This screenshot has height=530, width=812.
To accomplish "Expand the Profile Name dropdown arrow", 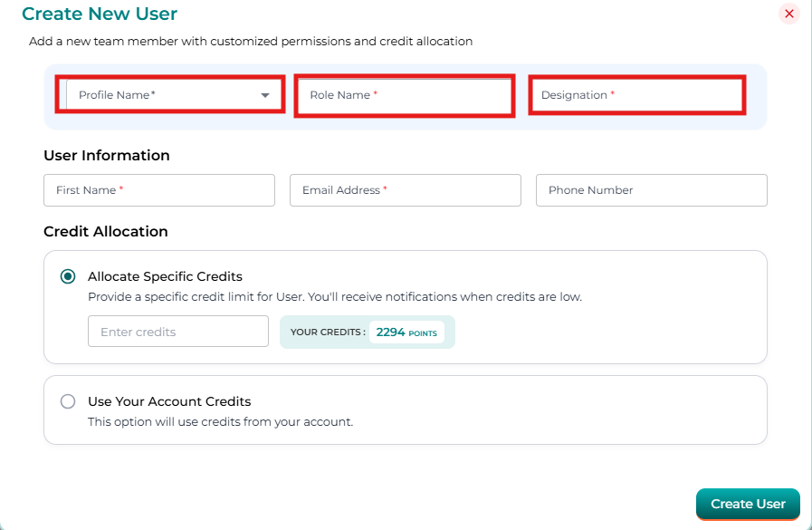I will [x=265, y=95].
